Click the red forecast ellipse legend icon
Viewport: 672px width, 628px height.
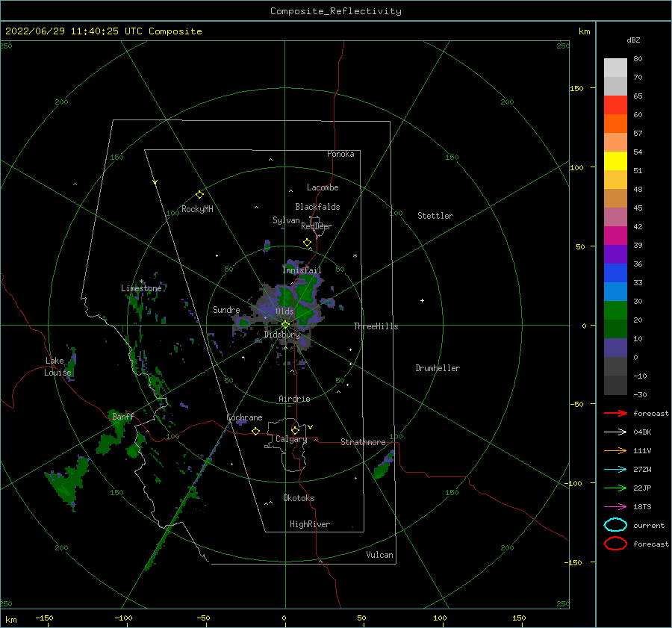[x=615, y=544]
